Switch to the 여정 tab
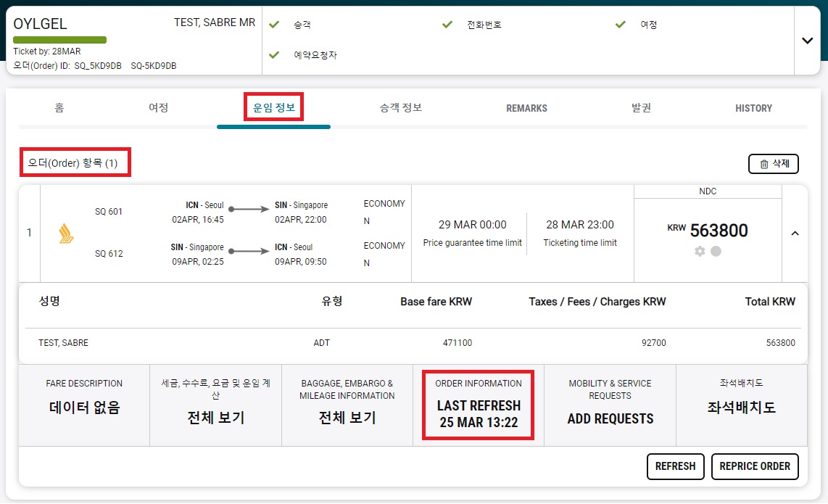Viewport: 828px width, 504px height. tap(158, 108)
